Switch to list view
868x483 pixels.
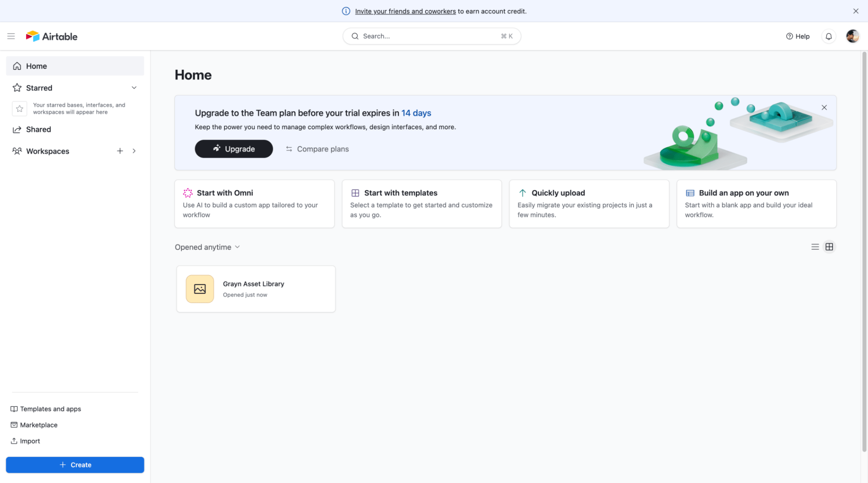[x=815, y=247]
